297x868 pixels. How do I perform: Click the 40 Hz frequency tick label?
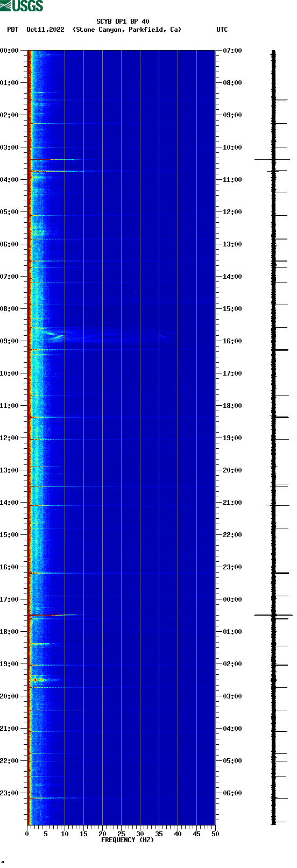point(178,834)
